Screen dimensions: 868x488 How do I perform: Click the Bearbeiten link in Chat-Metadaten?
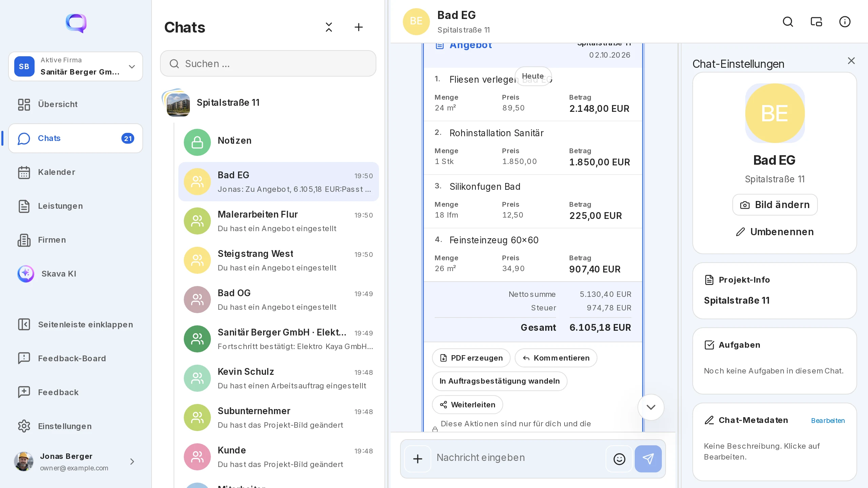click(828, 421)
